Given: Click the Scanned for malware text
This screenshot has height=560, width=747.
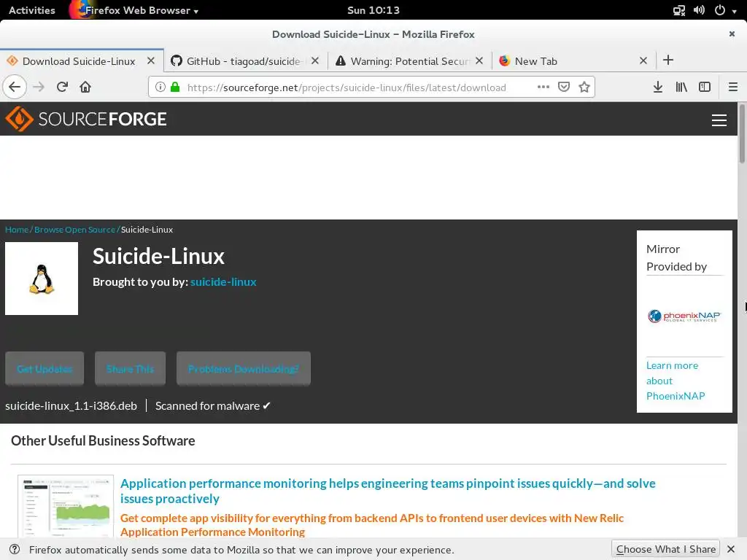Looking at the screenshot, I should pyautogui.click(x=212, y=405).
